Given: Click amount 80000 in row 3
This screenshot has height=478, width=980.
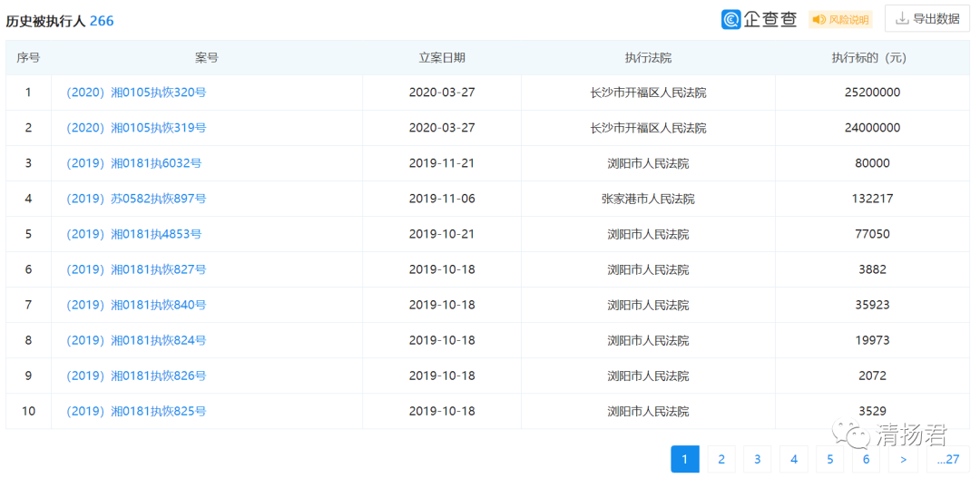Looking at the screenshot, I should tap(872, 163).
